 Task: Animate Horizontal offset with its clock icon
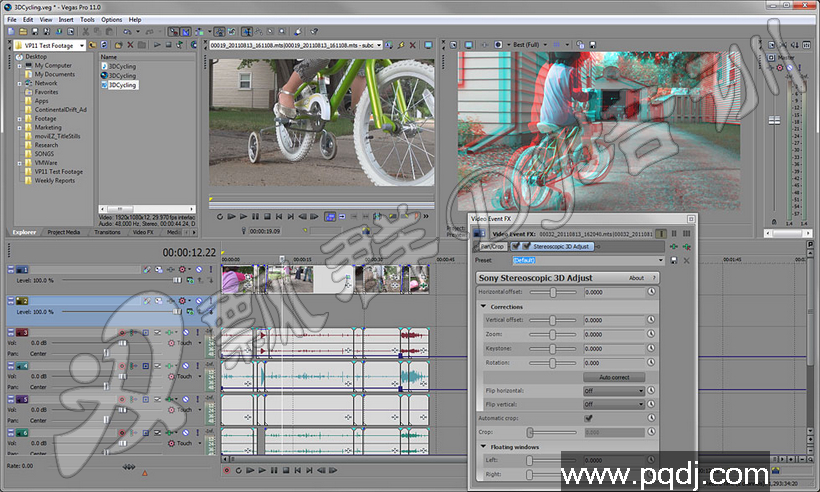(652, 292)
